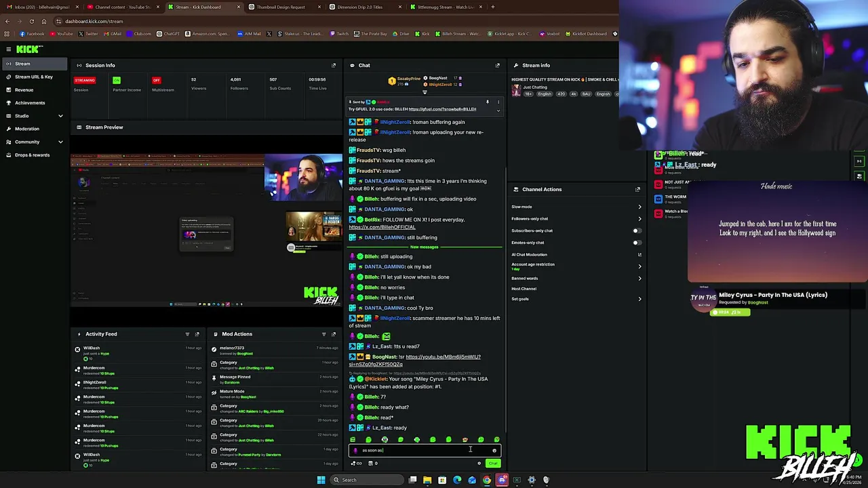Click the chat identity badge icon in input
The image size is (868, 488).
[355, 450]
